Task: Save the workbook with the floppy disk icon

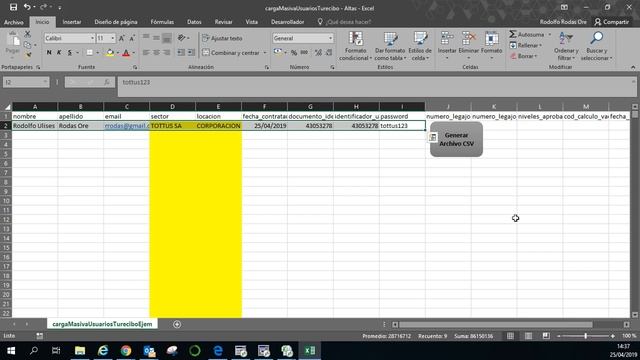Action: (13, 7)
